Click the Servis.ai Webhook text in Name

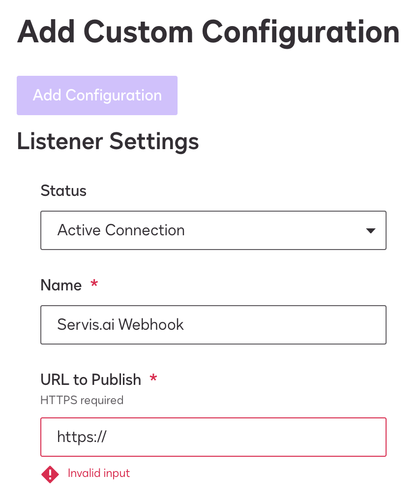[120, 324]
